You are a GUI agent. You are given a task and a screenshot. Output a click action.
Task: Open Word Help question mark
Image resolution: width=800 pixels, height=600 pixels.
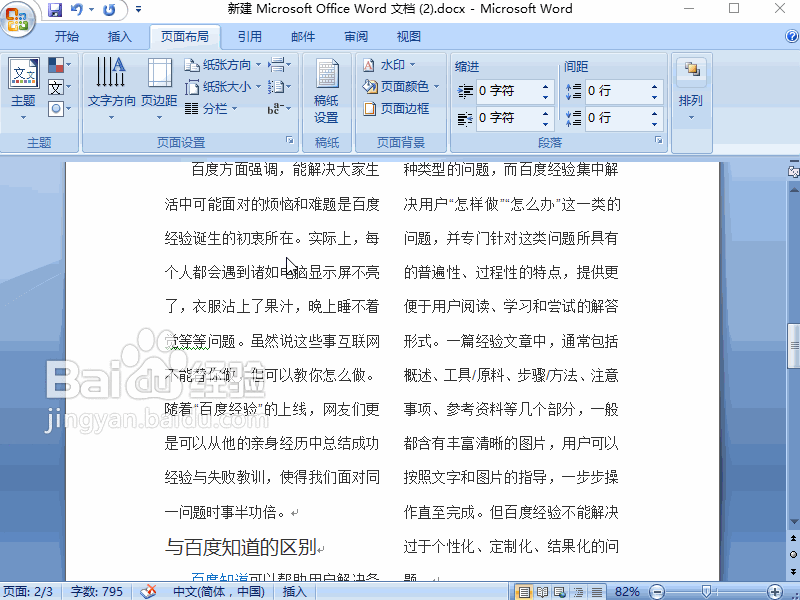792,36
